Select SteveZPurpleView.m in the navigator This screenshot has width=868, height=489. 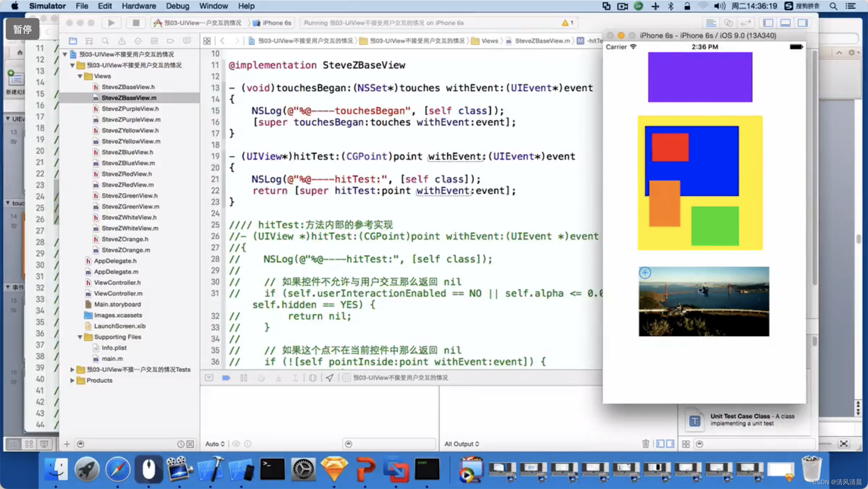point(129,119)
